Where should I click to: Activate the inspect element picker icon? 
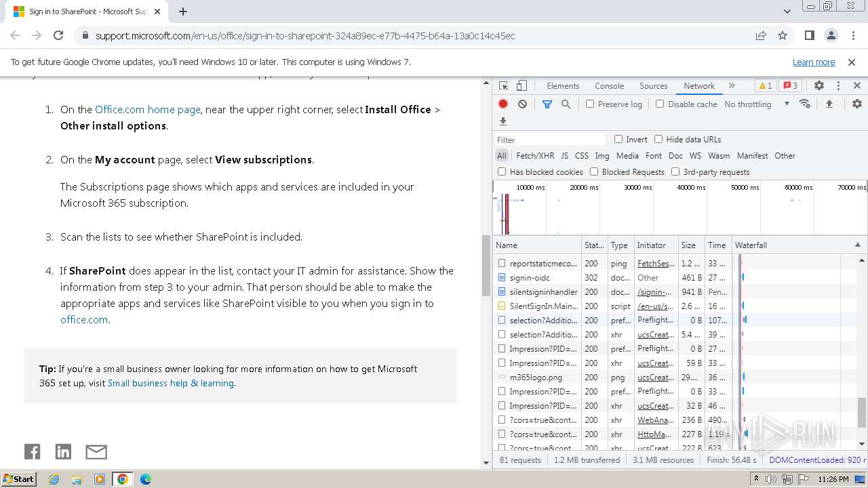503,86
